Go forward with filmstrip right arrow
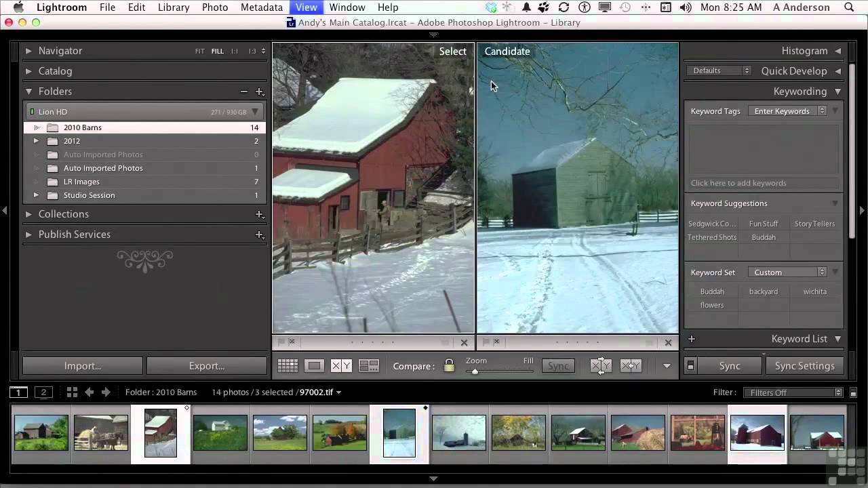Screen dimensions: 868x488 (x=106, y=392)
